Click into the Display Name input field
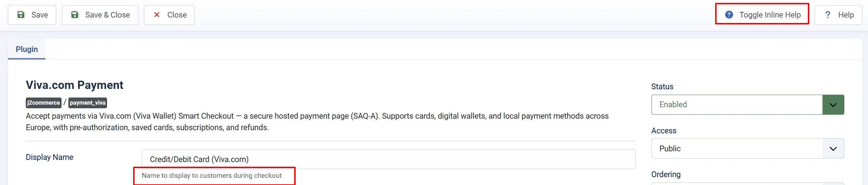Viewport: 868px width, 185px height. [388, 159]
